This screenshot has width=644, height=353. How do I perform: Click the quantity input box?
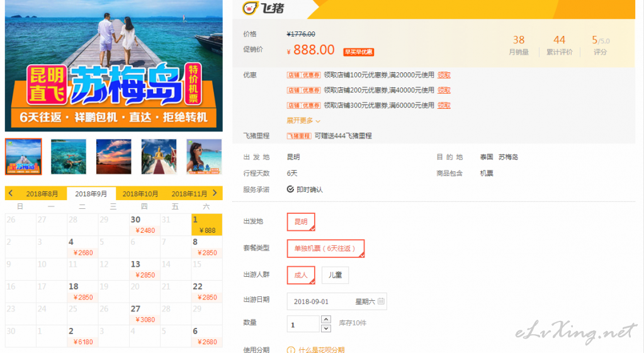point(303,324)
